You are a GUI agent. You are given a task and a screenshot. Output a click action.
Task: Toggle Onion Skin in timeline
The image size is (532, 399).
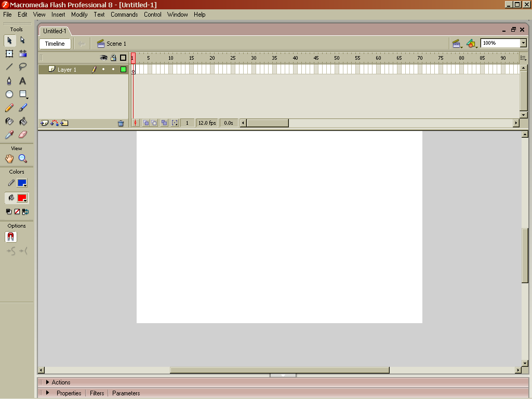click(146, 123)
